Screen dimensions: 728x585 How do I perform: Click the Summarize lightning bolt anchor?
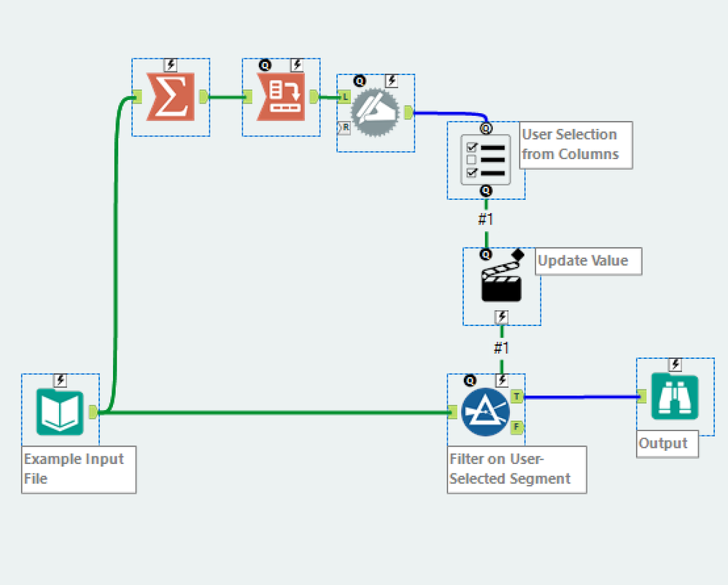[x=171, y=64]
